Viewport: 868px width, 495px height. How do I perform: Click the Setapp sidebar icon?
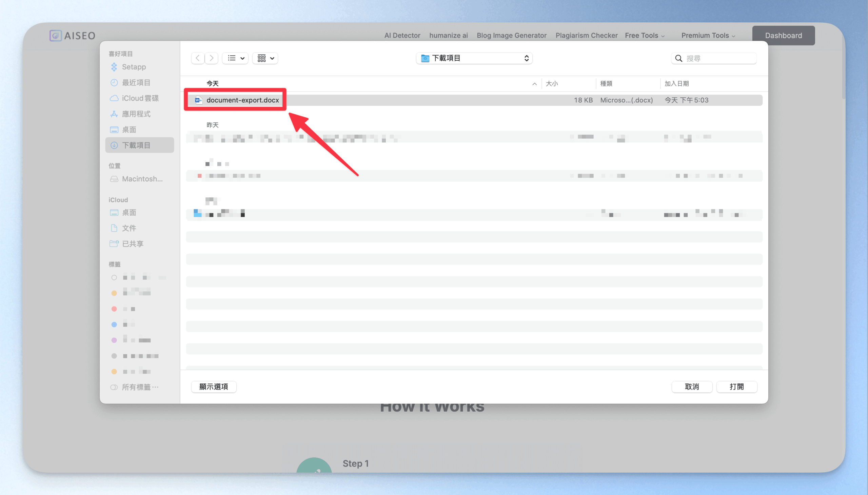114,67
